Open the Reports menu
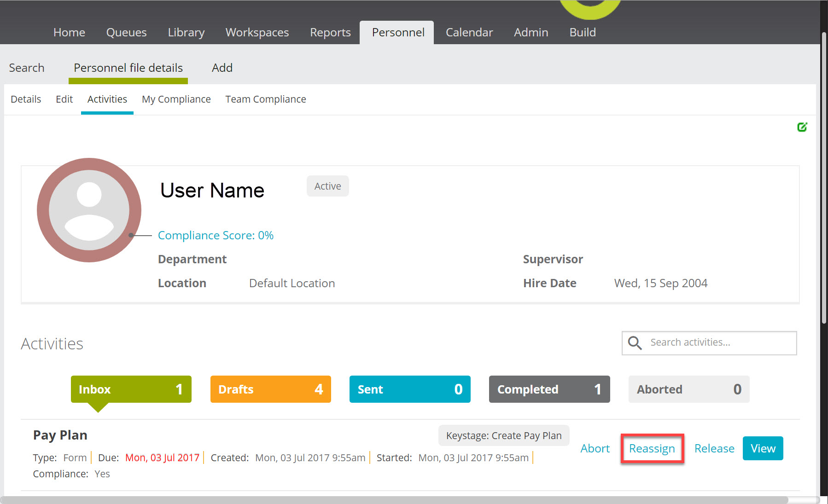The width and height of the screenshot is (828, 504). pos(330,32)
